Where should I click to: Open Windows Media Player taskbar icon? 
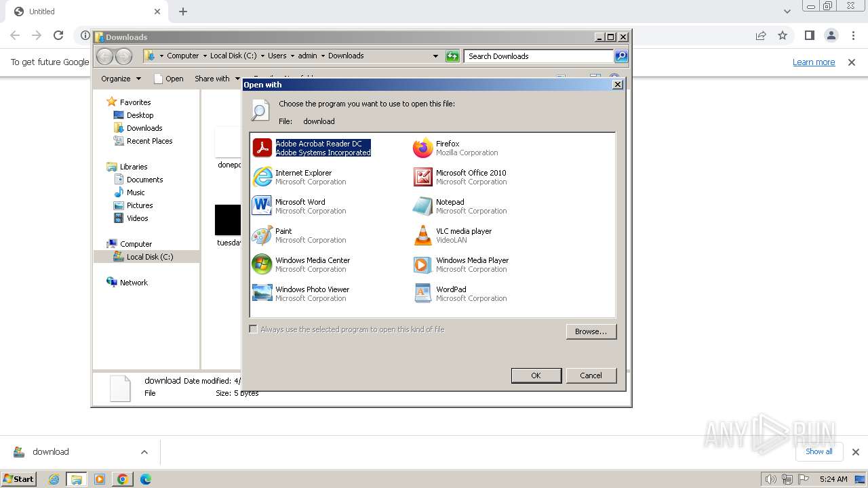(x=100, y=479)
